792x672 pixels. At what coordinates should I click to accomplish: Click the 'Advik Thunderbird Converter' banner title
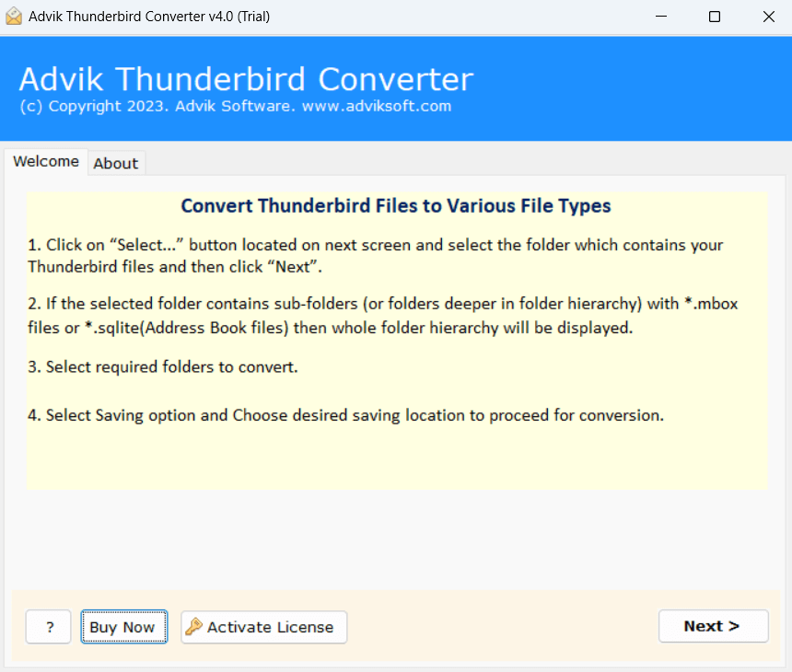coord(246,79)
